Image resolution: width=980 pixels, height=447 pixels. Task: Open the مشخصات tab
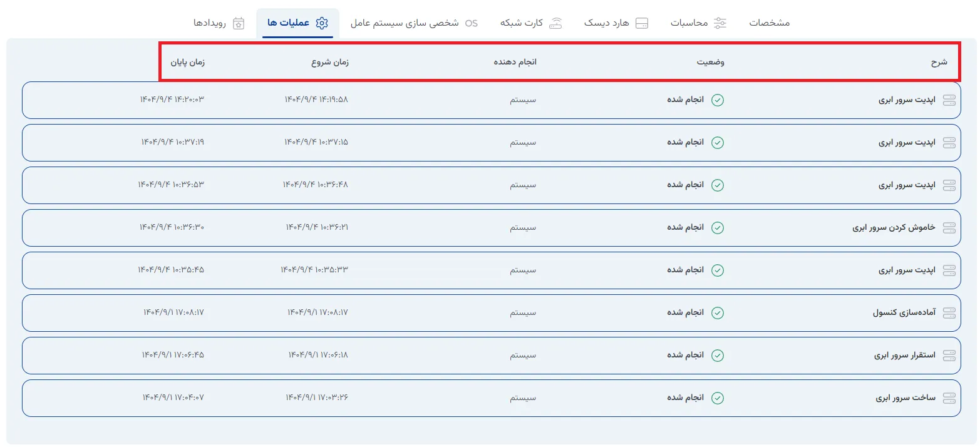coord(770,23)
